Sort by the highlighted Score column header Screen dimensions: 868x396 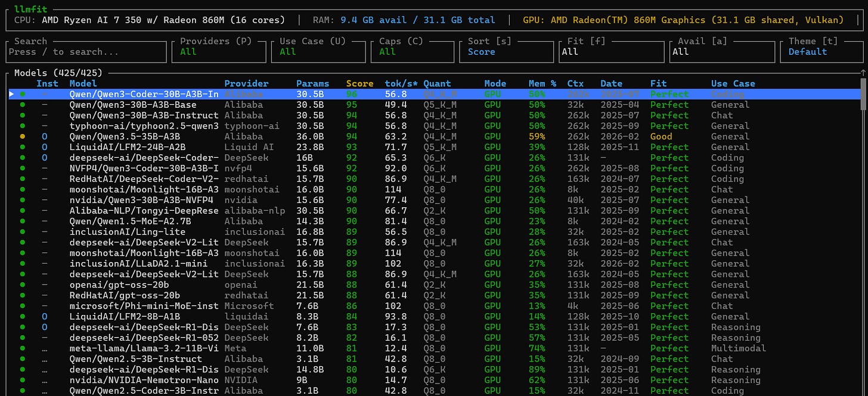pos(359,83)
